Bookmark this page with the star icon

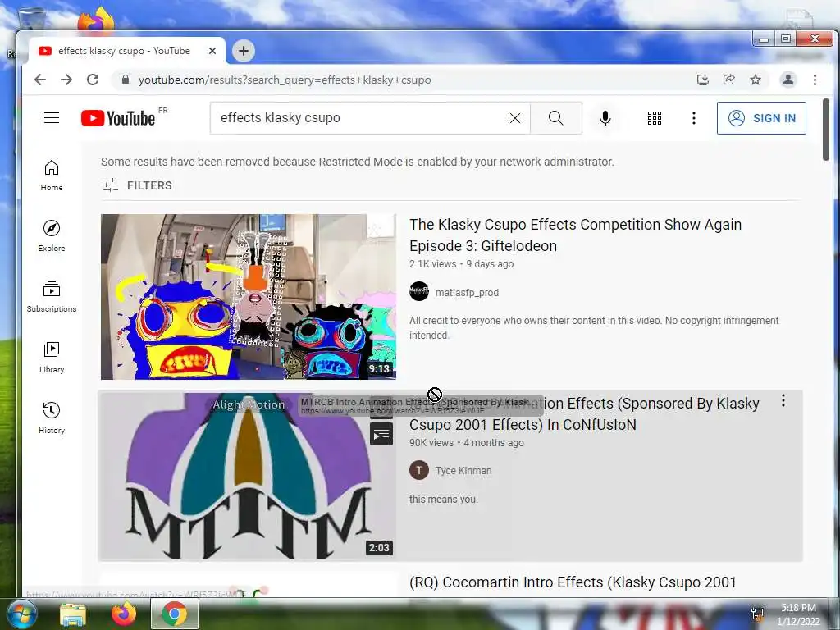[756, 80]
